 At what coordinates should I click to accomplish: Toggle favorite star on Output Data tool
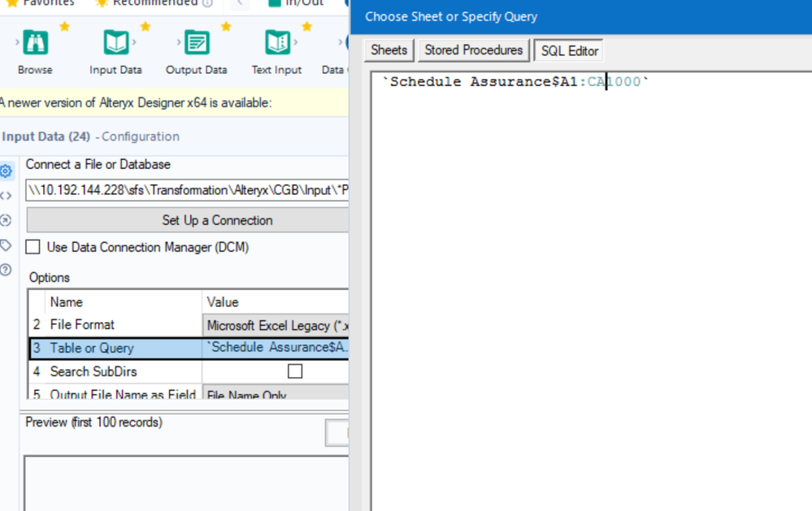tap(226, 27)
